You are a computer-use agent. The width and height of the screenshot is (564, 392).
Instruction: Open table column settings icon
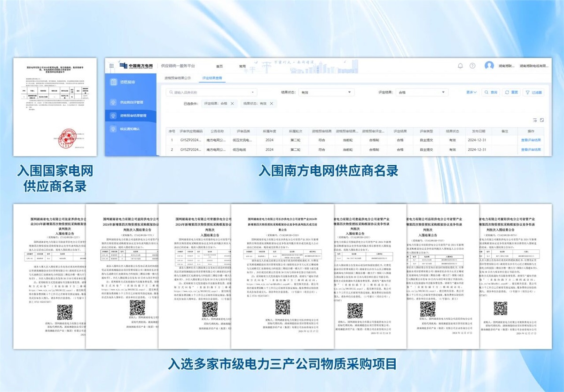[534, 120]
